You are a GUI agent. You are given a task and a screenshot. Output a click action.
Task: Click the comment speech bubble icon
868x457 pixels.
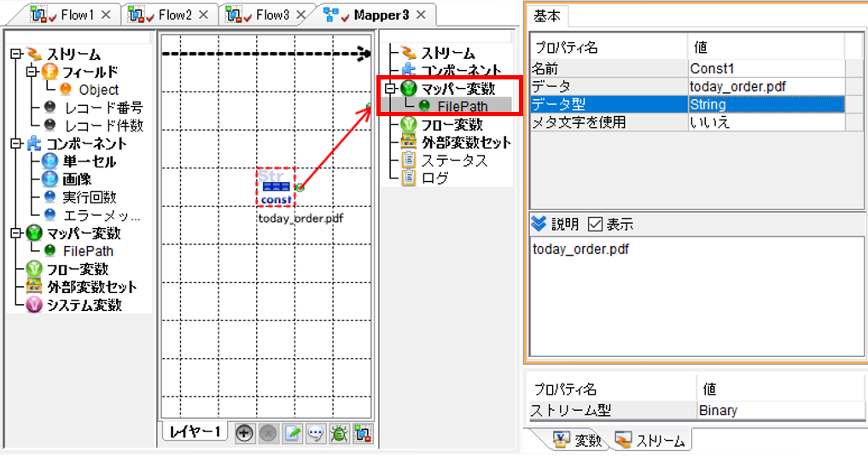click(x=316, y=433)
